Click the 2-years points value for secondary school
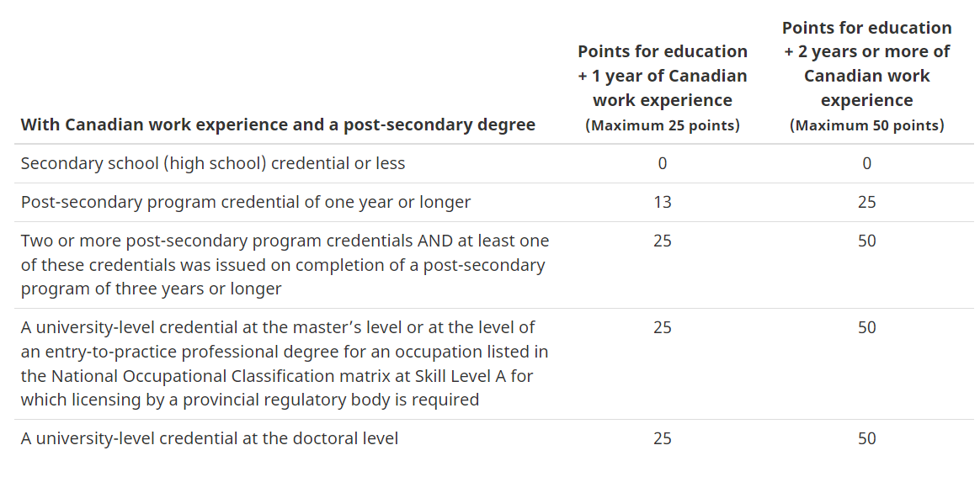Image resolution: width=980 pixels, height=477 pixels. (x=866, y=163)
